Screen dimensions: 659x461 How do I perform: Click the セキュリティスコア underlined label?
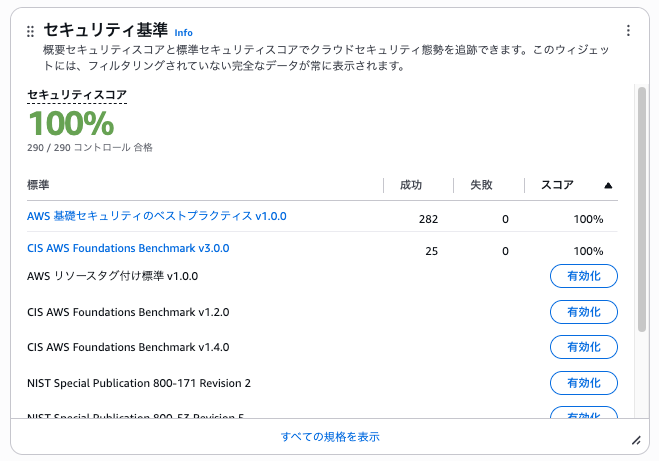click(x=77, y=95)
